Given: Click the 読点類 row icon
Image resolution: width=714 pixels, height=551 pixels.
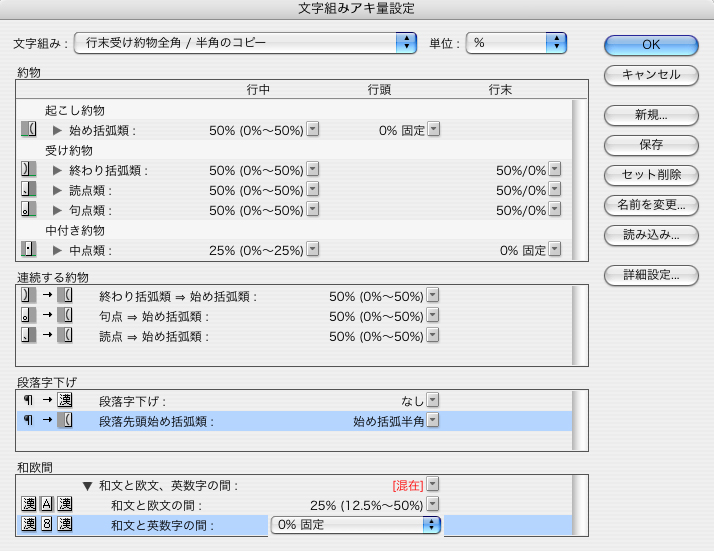Looking at the screenshot, I should [x=29, y=189].
